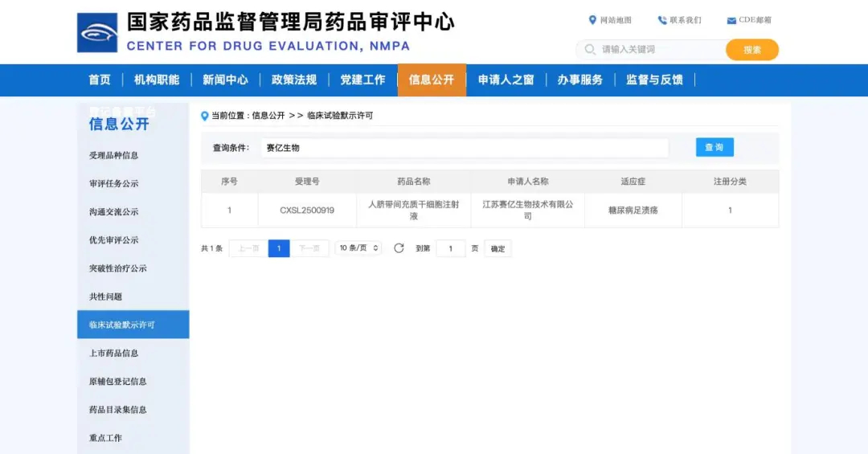Click the current location pin icon

click(205, 116)
